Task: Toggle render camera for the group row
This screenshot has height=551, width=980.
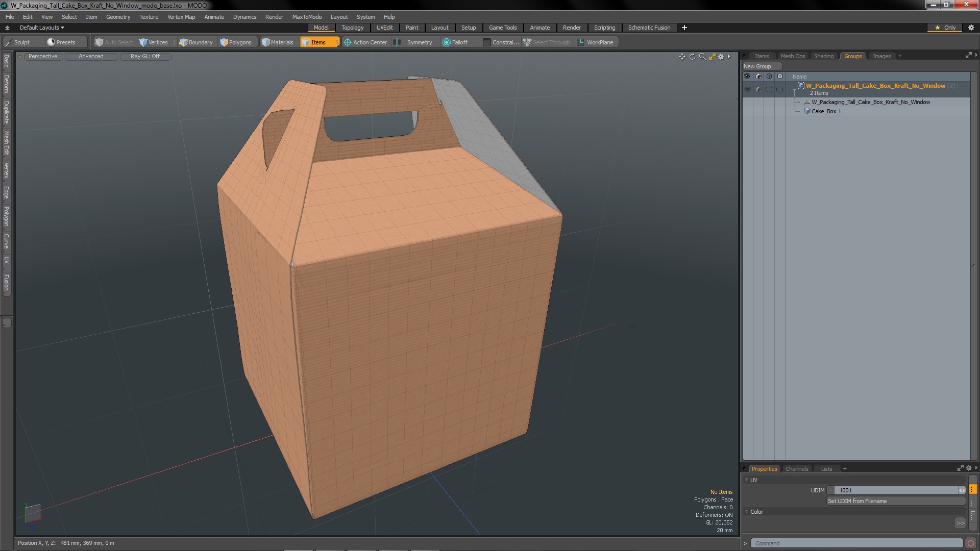Action: tap(758, 89)
